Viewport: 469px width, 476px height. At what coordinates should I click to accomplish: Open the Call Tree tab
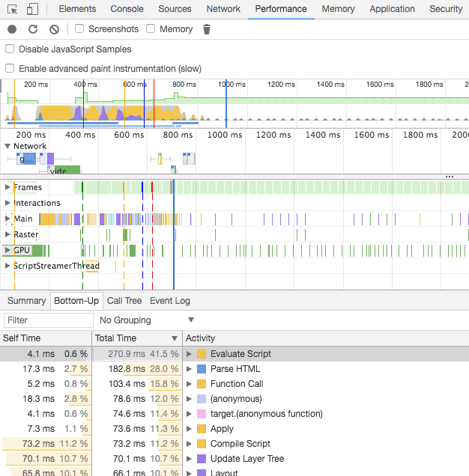pos(124,301)
